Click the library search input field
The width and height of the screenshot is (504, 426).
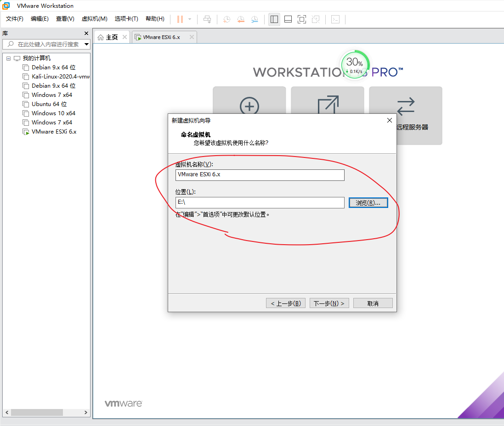(48, 45)
